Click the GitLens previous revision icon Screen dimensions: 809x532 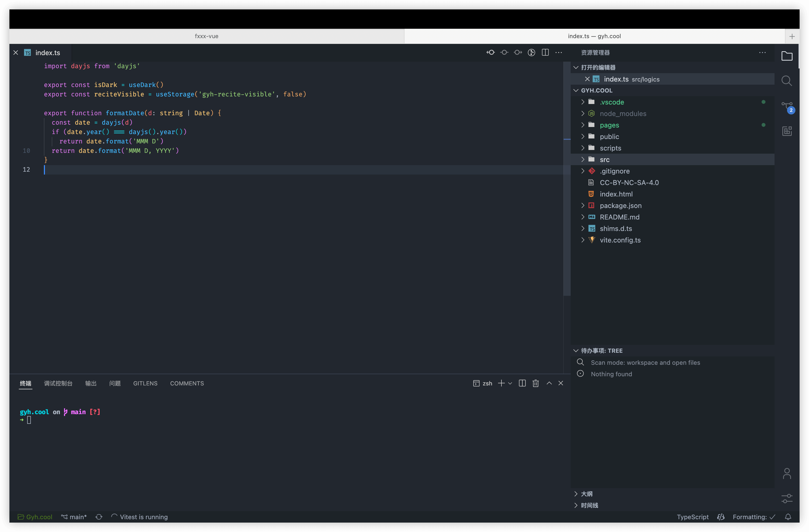point(490,52)
